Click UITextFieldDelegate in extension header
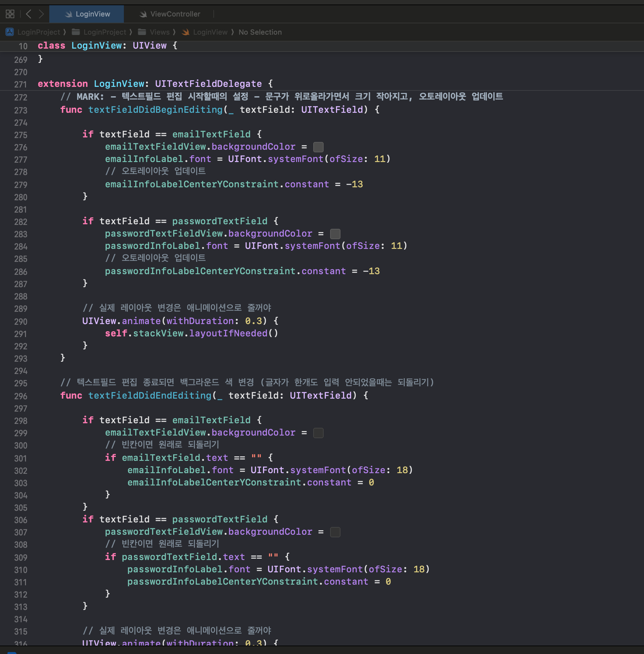This screenshot has height=654, width=644. click(209, 84)
